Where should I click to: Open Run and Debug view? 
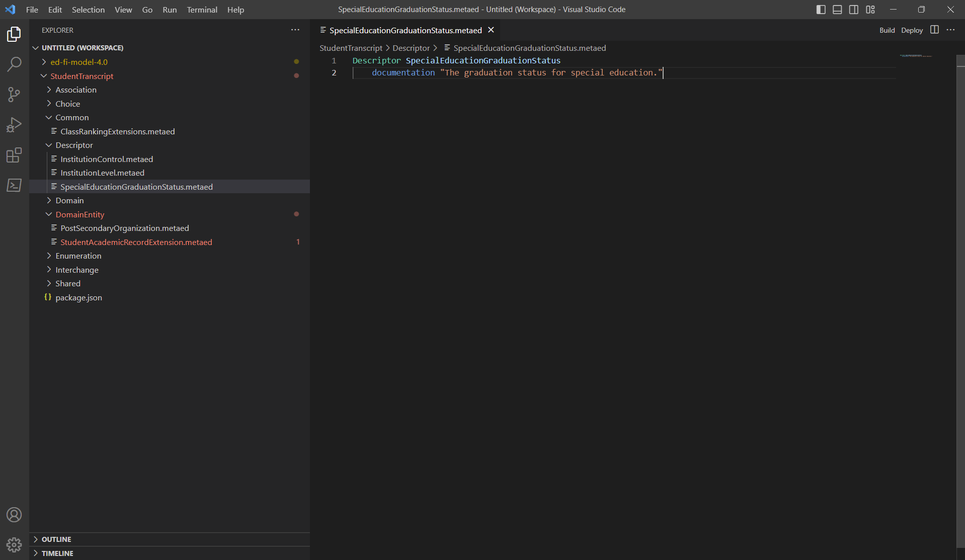tap(14, 124)
